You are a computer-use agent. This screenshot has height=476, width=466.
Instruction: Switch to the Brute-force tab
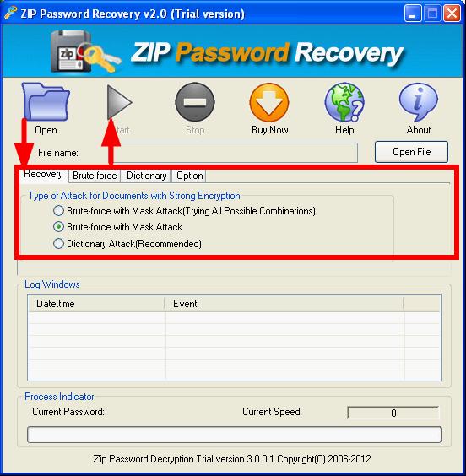tap(95, 176)
